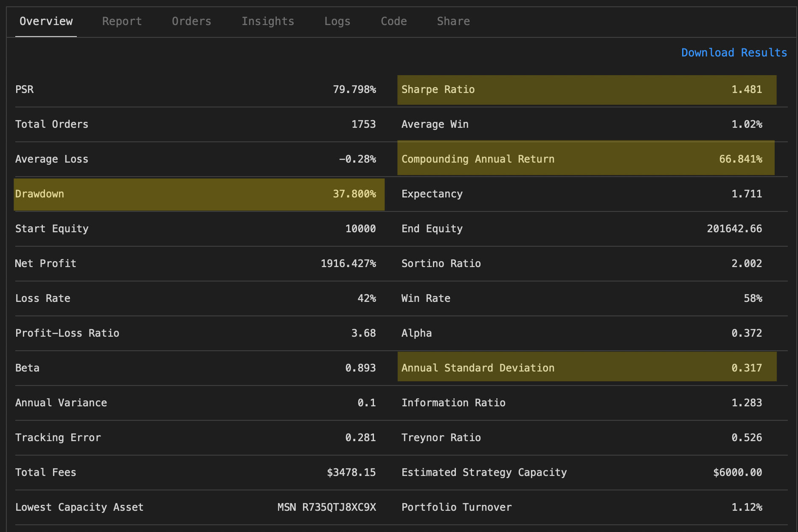Click the Total Fees value $3478.15
Screen dimensions: 798x532
pos(351,473)
